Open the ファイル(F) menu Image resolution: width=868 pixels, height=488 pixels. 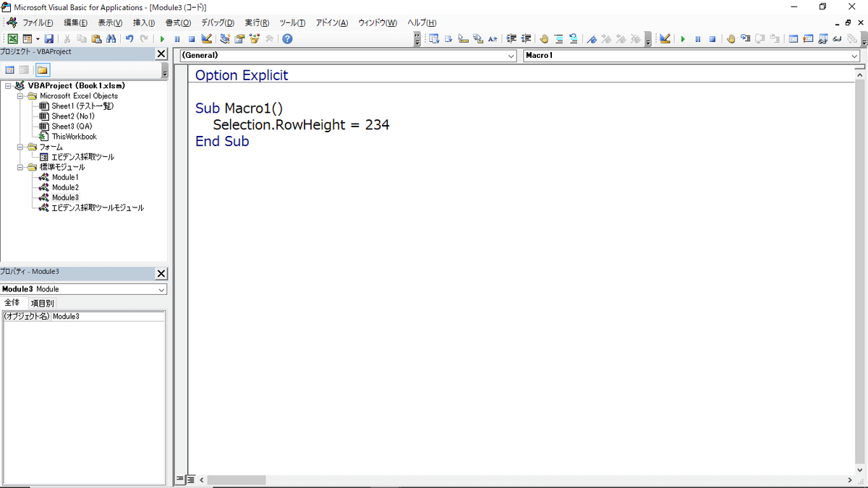[x=38, y=23]
